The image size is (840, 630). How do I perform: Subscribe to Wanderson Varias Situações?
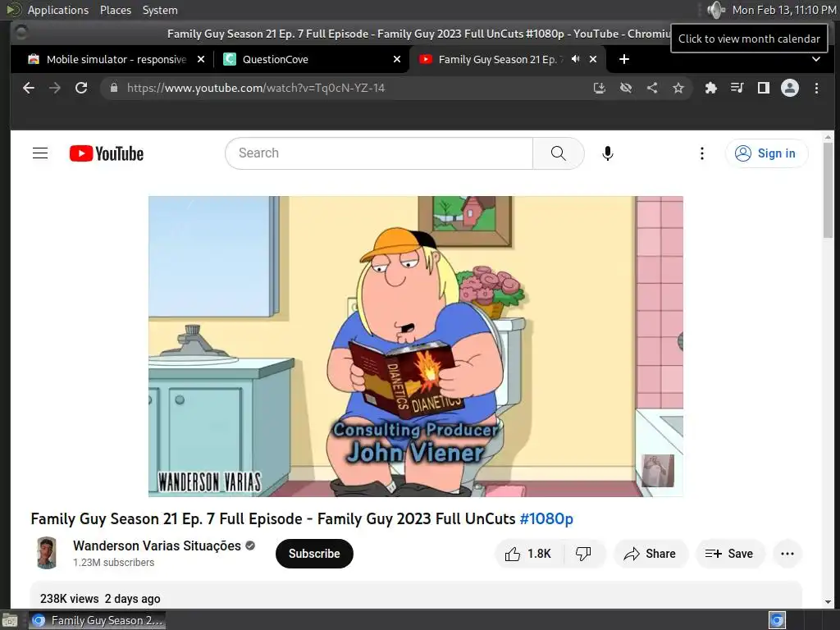[x=314, y=554]
